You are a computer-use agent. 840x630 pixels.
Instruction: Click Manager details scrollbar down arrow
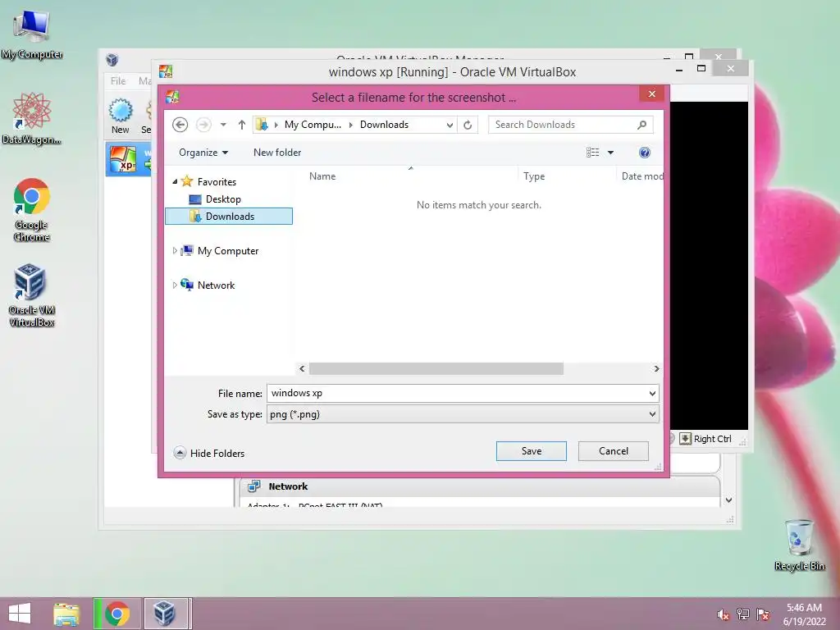[x=728, y=500]
